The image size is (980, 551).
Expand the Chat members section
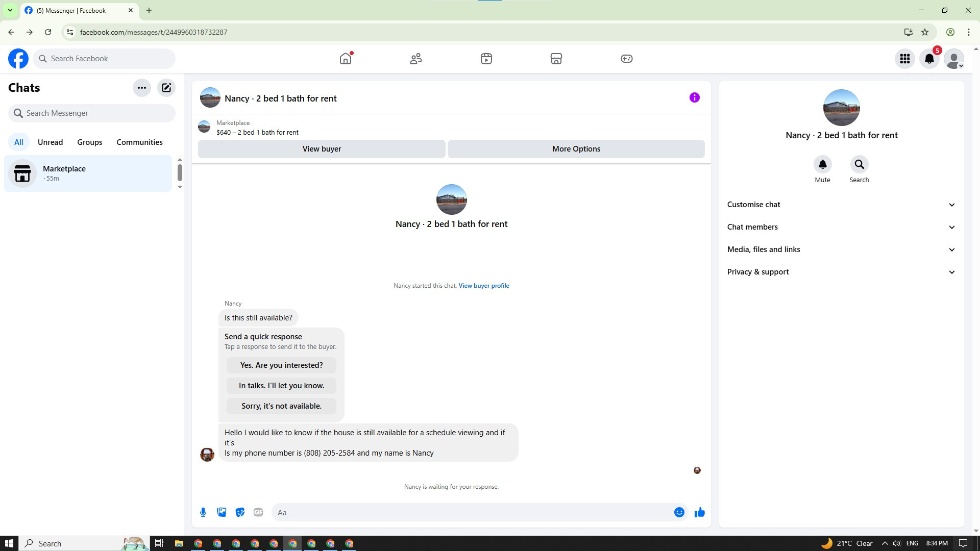point(841,227)
